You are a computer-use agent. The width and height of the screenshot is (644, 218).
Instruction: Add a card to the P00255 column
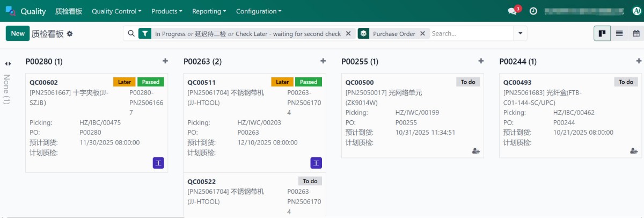[481, 61]
